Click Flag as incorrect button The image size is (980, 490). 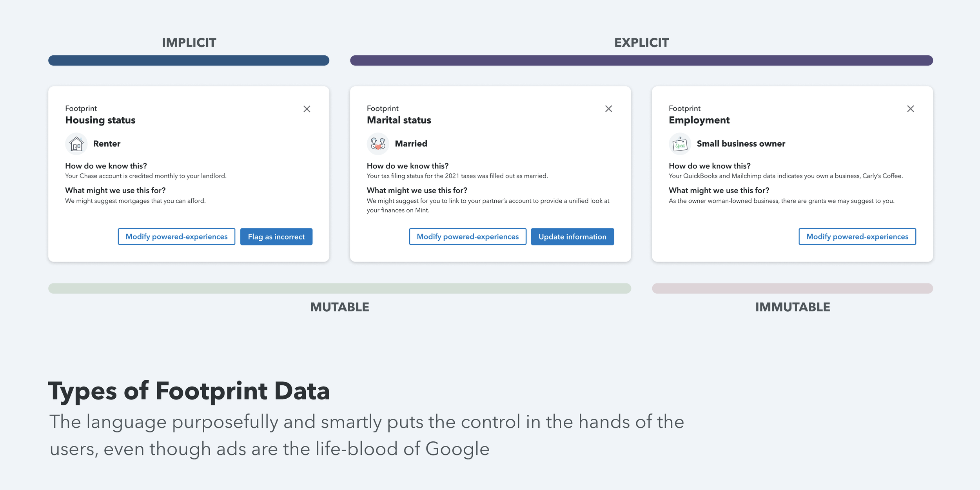coord(276,237)
